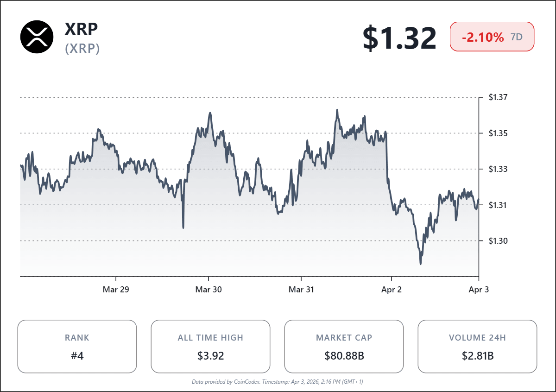This screenshot has height=392, width=556.
Task: Click the (XRP) ticker symbol text
Action: (x=82, y=49)
